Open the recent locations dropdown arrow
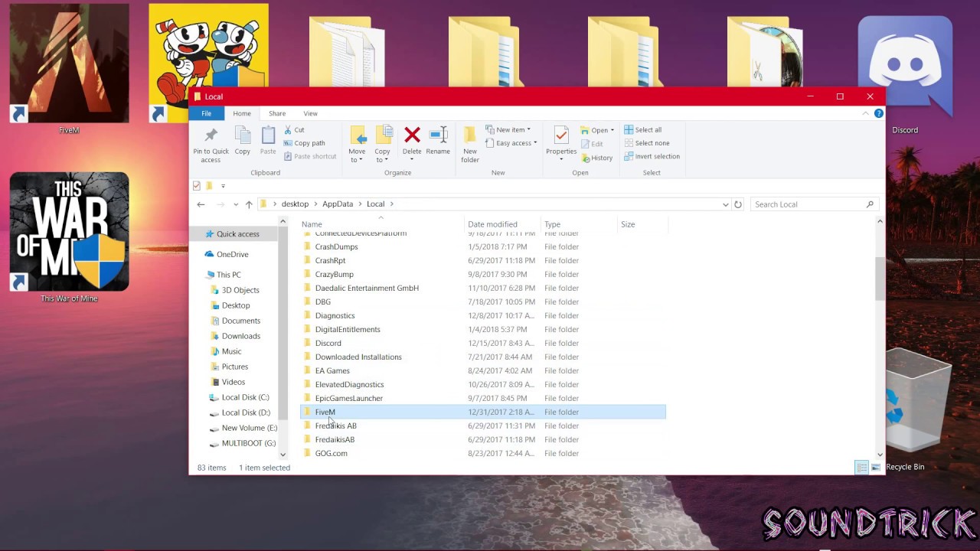This screenshot has height=551, width=980. (235, 204)
